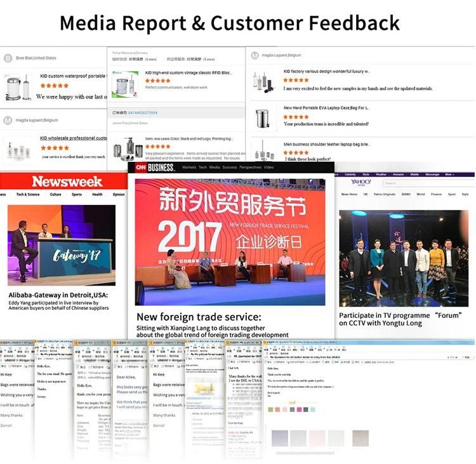Click the CNN logo icon
This screenshot has height=464, width=476.
point(140,168)
